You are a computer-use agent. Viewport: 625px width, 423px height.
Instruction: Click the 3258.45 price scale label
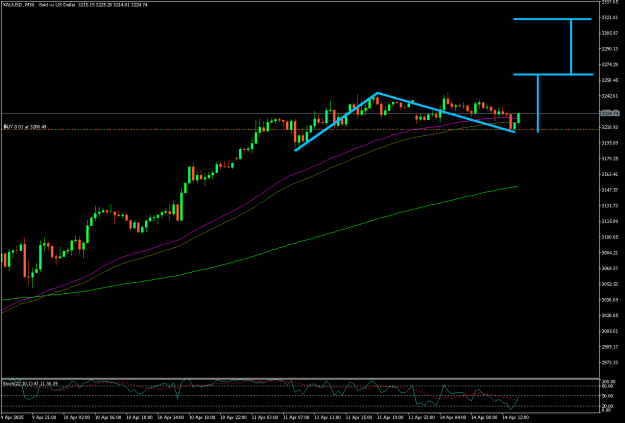pos(610,80)
